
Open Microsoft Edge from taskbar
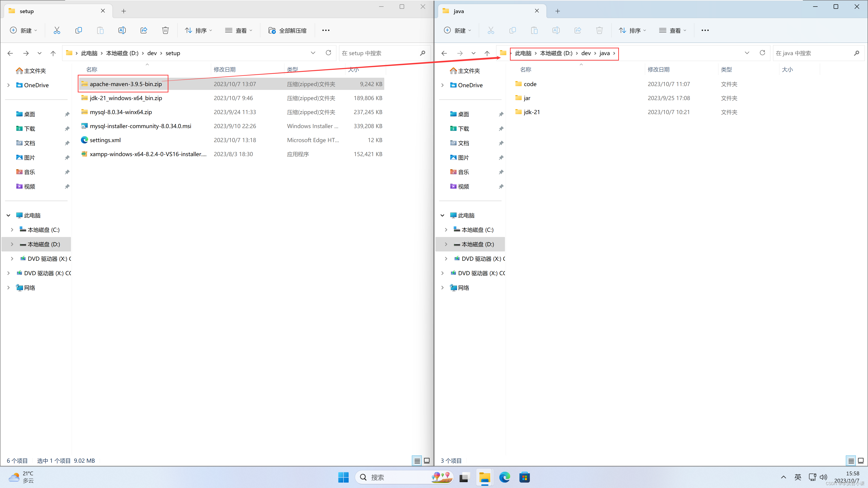point(505,477)
